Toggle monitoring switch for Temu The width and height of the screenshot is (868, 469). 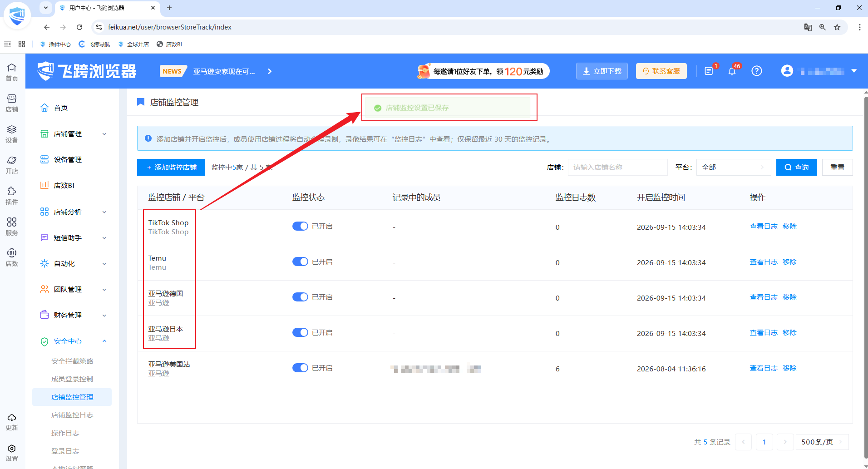coord(300,262)
